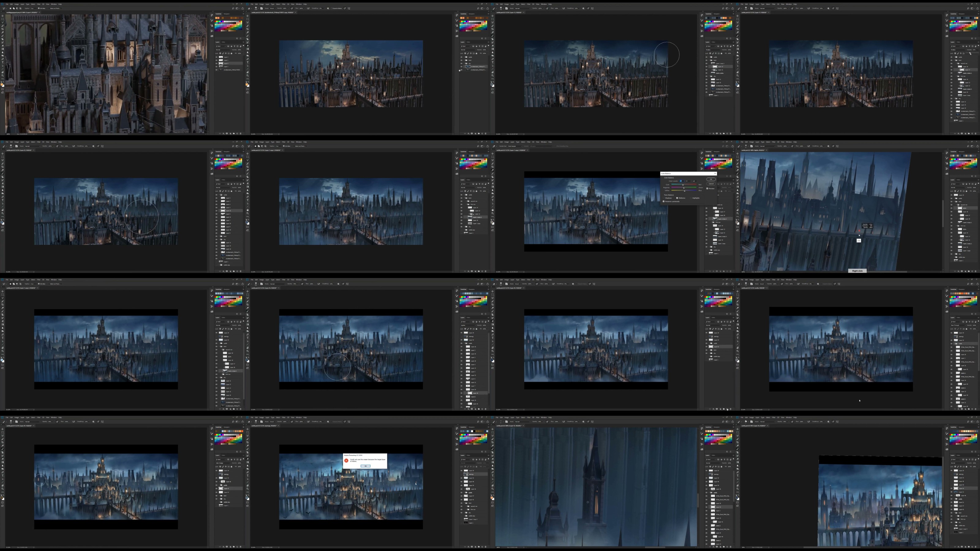
Task: Open the Help menu in the Color Balance window
Action: pos(550,142)
